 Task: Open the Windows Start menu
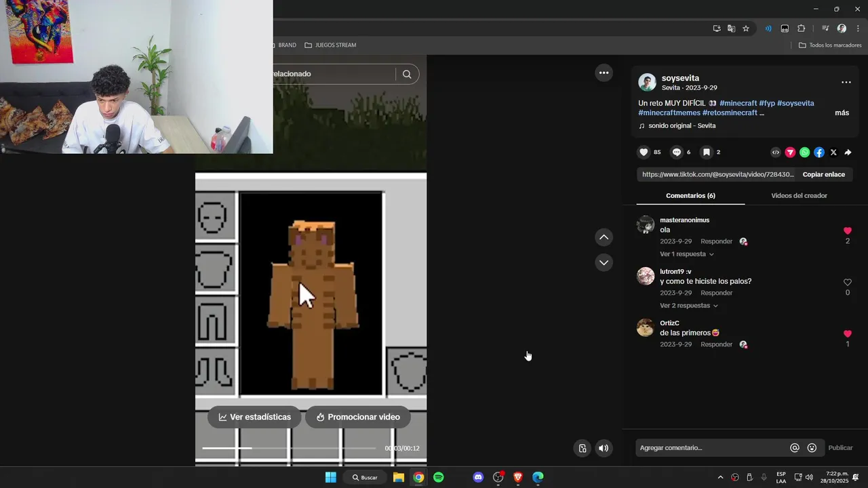coord(331,477)
